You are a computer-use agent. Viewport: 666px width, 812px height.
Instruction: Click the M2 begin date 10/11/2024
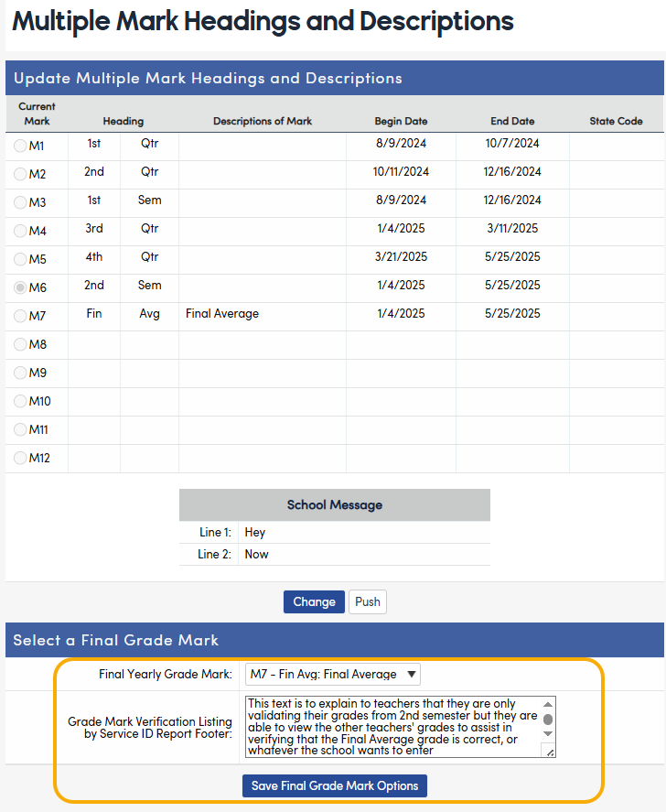(401, 172)
